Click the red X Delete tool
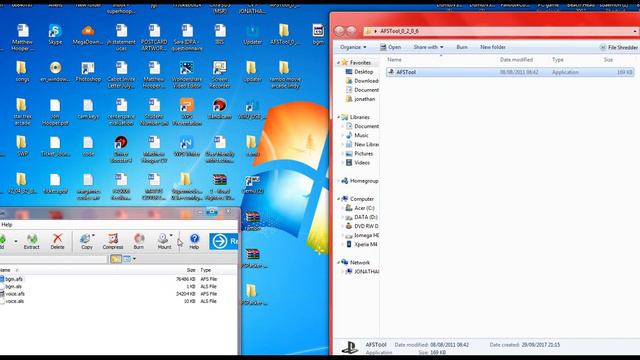Viewport: 640px width, 360px height. click(57, 241)
